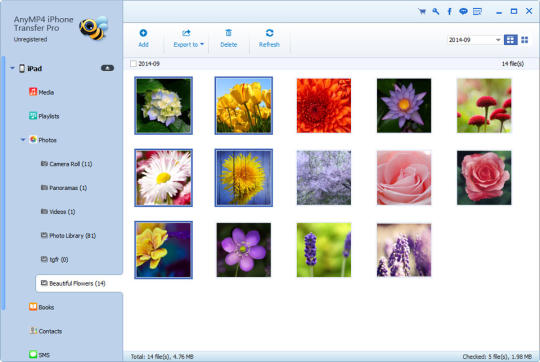Switch to large grid view
Viewport: 540px width, 362px height.
click(510, 40)
